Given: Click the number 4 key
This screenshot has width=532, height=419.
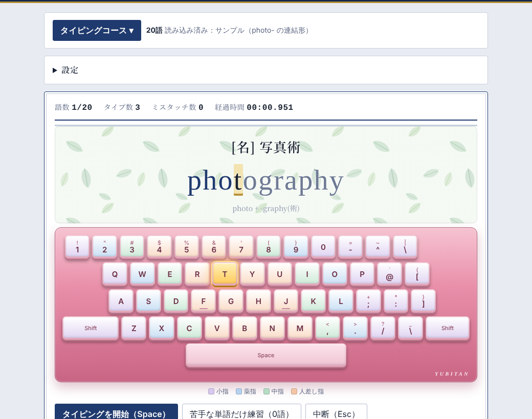Looking at the screenshot, I should 160,247.
